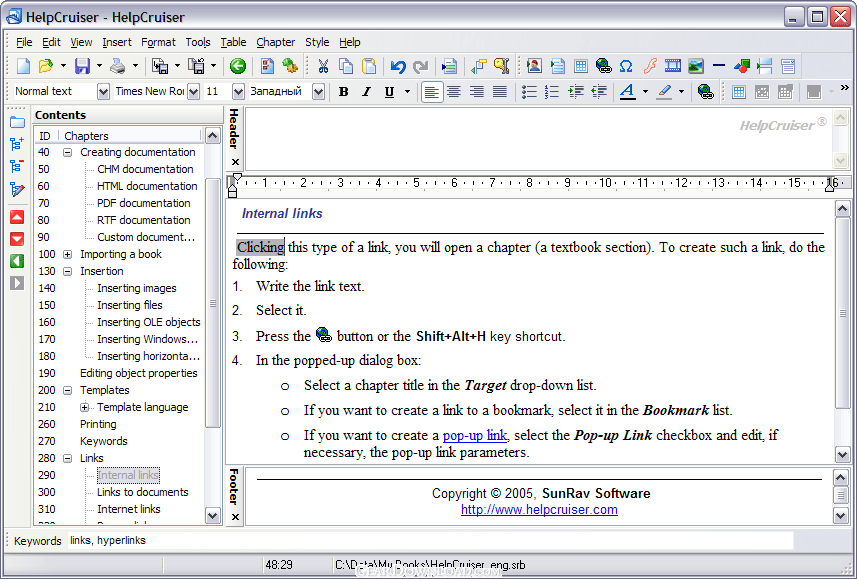Toggle Bold formatting
This screenshot has width=857, height=579.
coord(343,92)
